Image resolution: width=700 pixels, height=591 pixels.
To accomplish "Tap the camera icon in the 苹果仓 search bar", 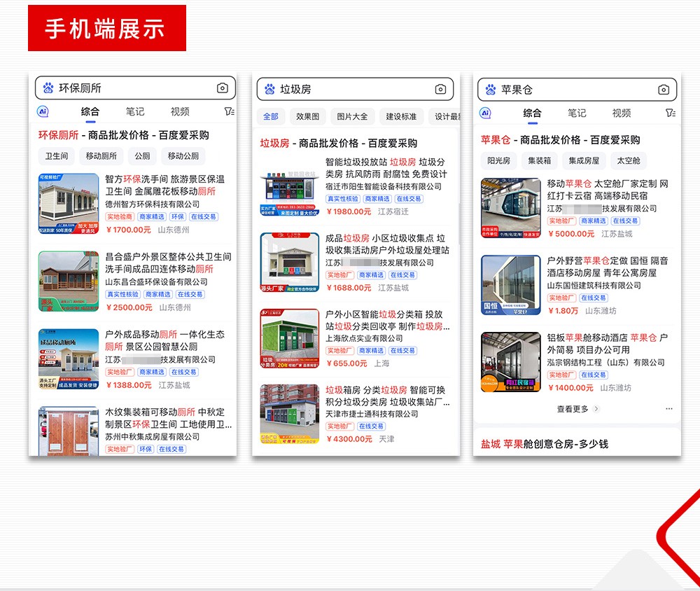I will pos(664,90).
